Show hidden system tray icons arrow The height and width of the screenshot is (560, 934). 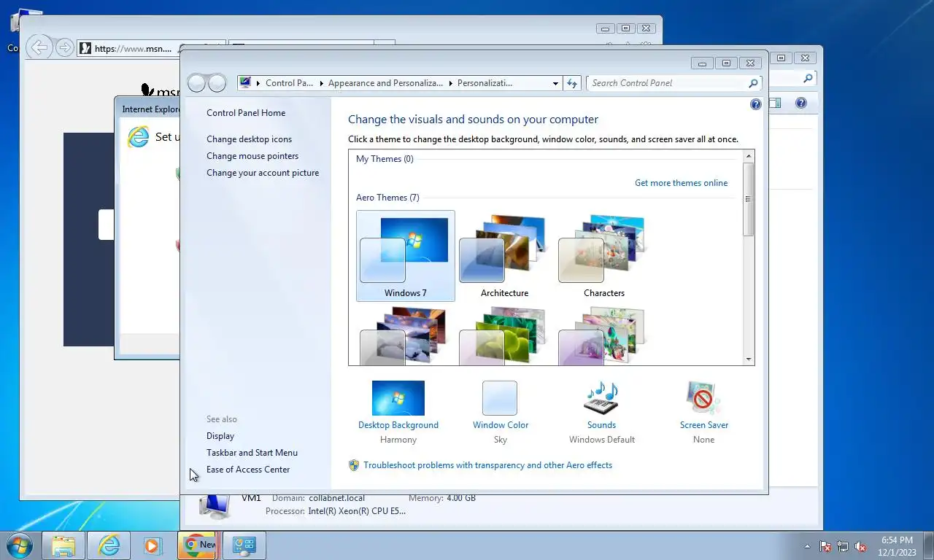807,546
